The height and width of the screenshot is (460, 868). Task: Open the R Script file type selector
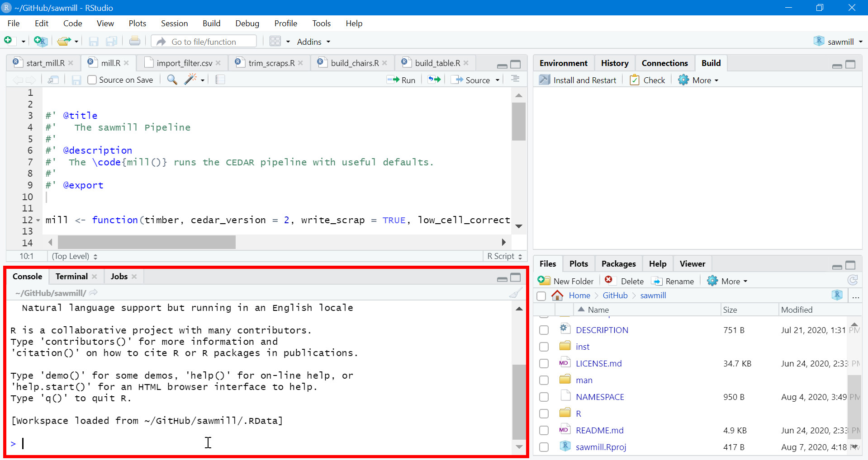(x=505, y=256)
